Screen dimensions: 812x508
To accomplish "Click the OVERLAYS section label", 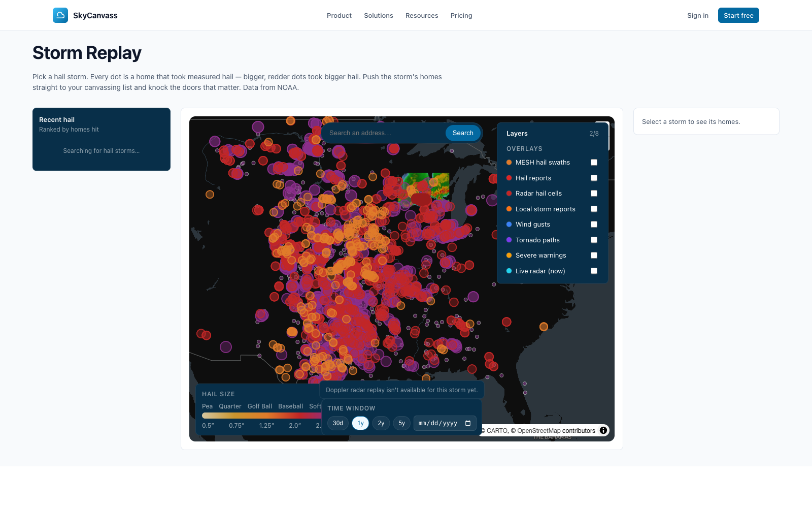I will tap(524, 149).
